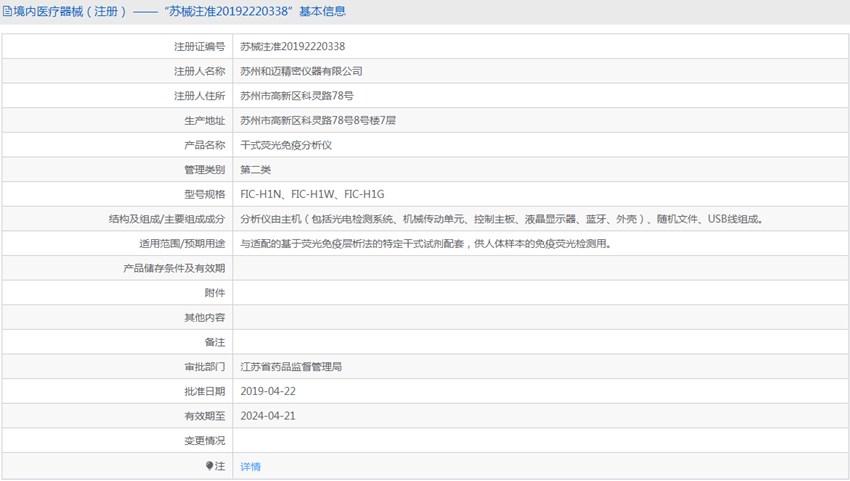
Task: Select intended use text starting 与适配的基于荧光免疫层析法
Action: click(426, 243)
